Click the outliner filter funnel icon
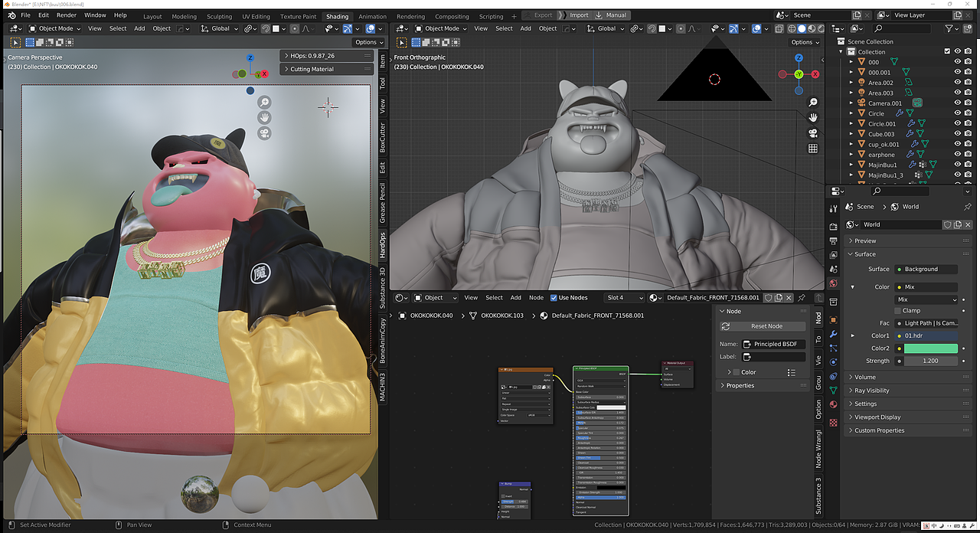 [x=949, y=28]
